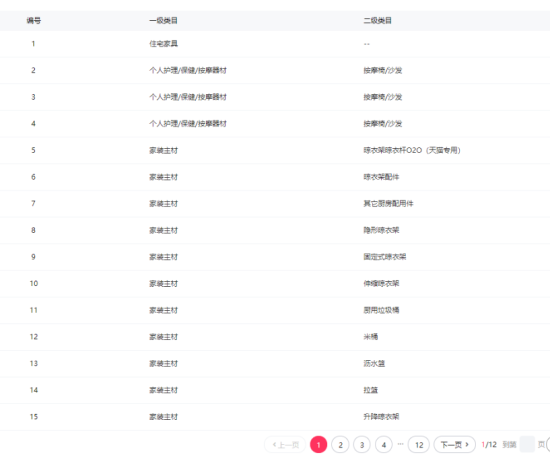Viewport: 550px width, 459px height.
Task: Click the 上一页 previous page button
Action: tap(285, 445)
